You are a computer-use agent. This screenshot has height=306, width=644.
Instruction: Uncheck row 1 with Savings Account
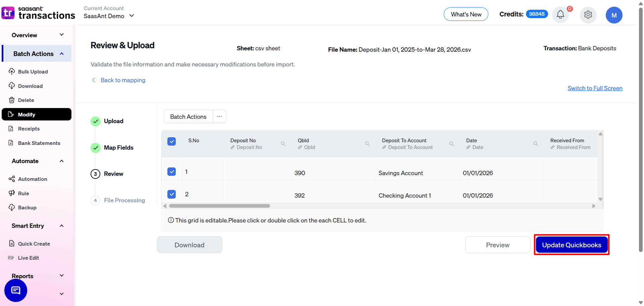[171, 171]
